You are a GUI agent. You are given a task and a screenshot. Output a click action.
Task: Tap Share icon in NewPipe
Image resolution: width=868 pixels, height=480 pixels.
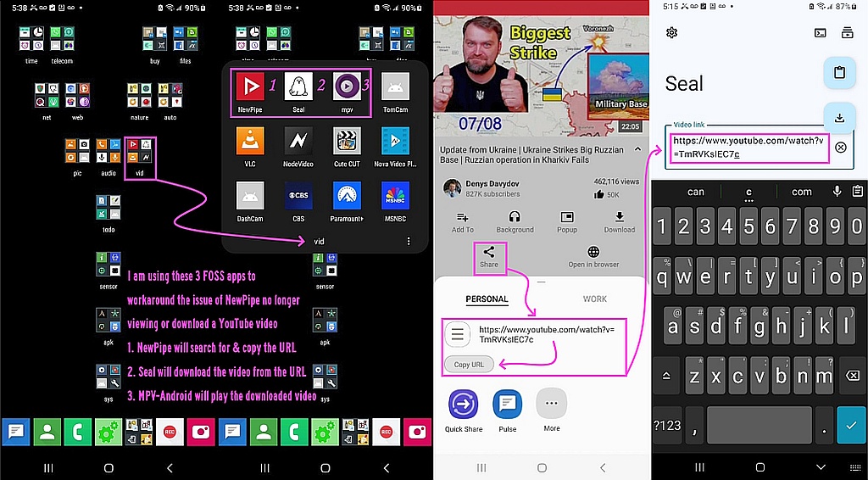489,252
